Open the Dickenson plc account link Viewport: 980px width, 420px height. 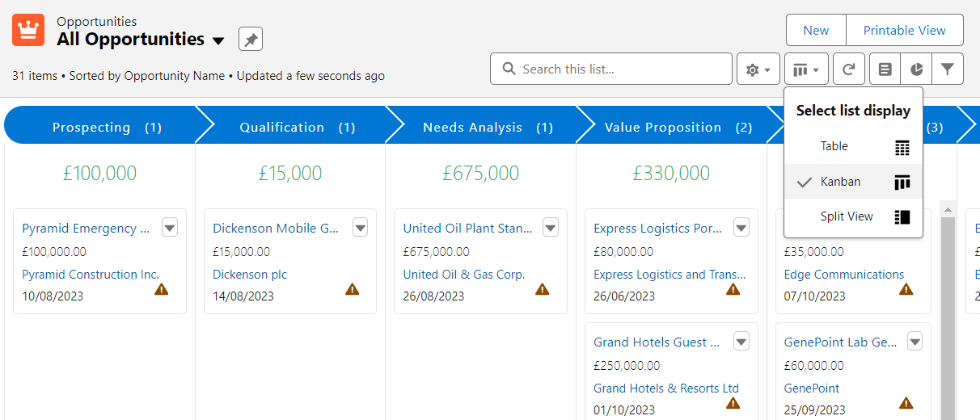pos(250,275)
